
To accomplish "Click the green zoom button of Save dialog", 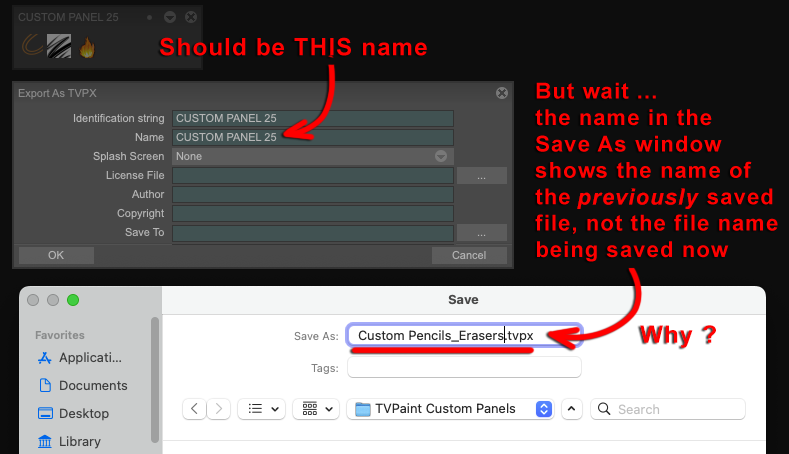I will 73,300.
